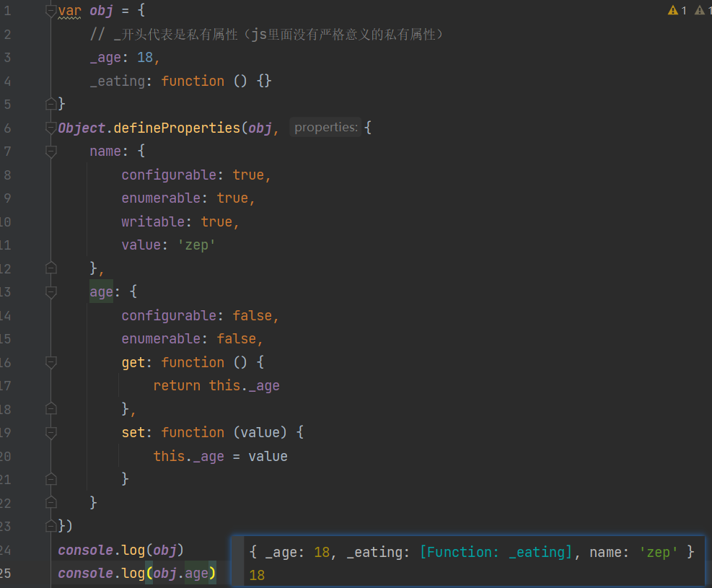The height and width of the screenshot is (588, 712).
Task: Click the '[Function: _eating]' text in output popup
Action: coord(496,552)
